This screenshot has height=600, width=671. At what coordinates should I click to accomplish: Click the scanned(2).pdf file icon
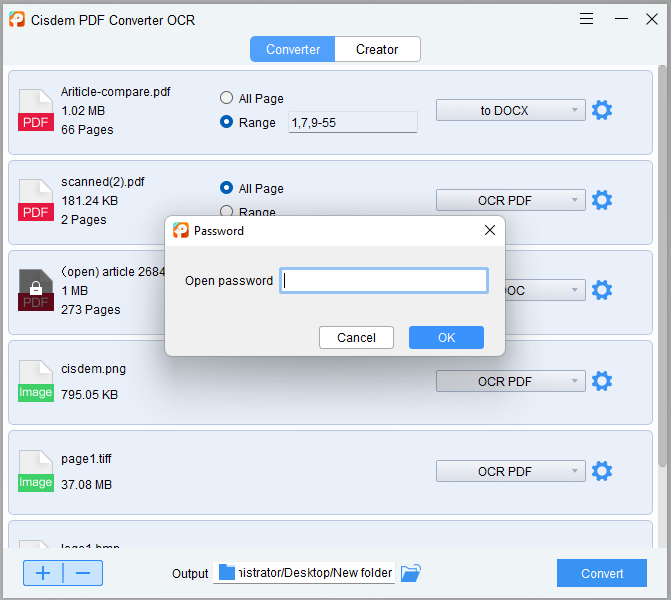pos(36,200)
